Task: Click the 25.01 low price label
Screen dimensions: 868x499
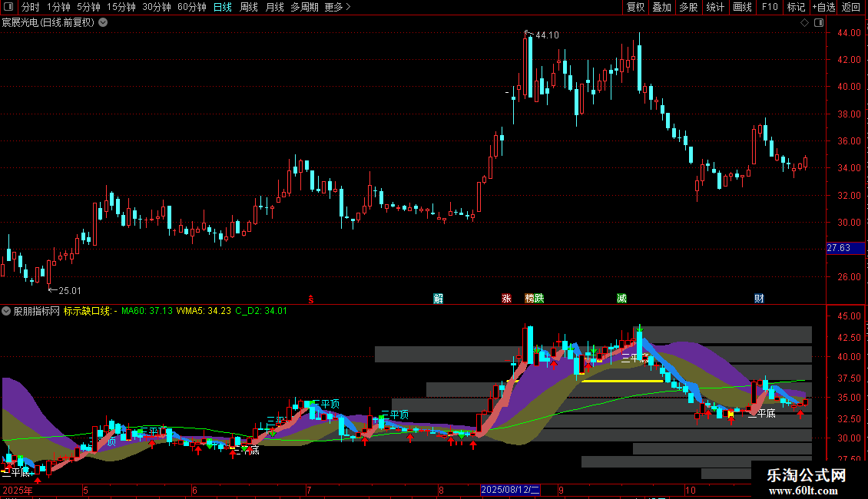Action: coord(70,291)
